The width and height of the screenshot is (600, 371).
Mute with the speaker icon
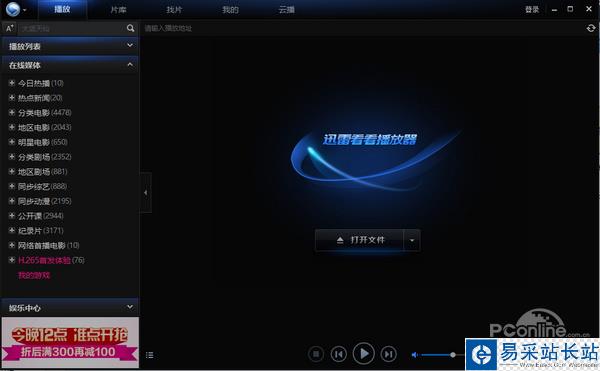414,355
